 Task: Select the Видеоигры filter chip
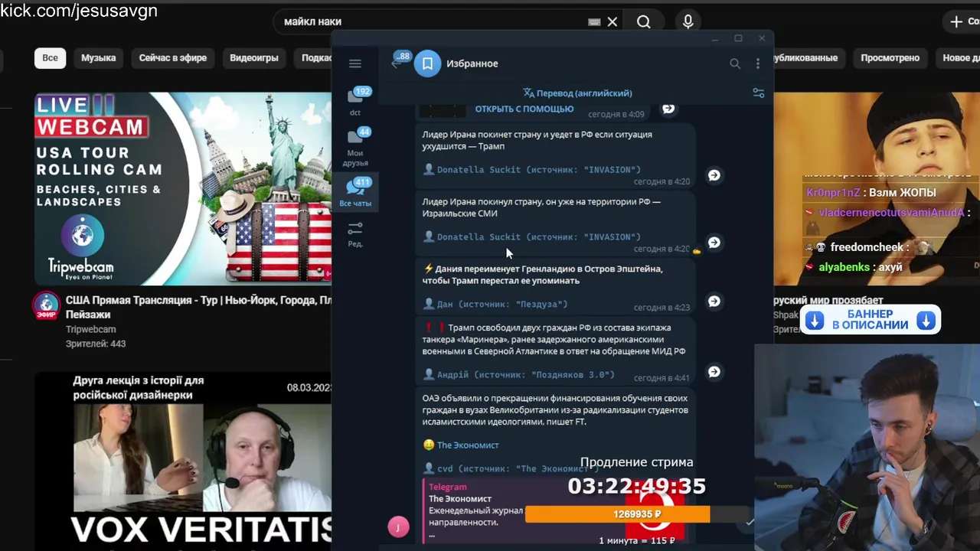click(254, 58)
